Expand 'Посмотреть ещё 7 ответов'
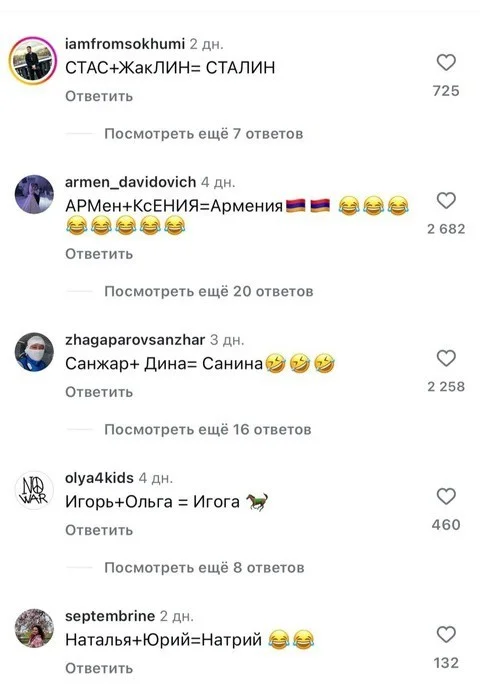The image size is (480, 686). [x=203, y=133]
